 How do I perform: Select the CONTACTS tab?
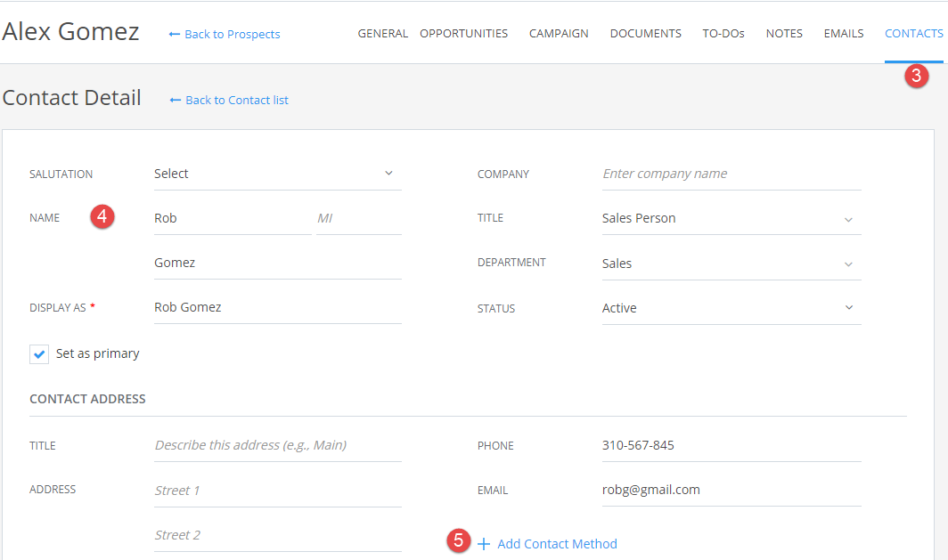click(913, 34)
